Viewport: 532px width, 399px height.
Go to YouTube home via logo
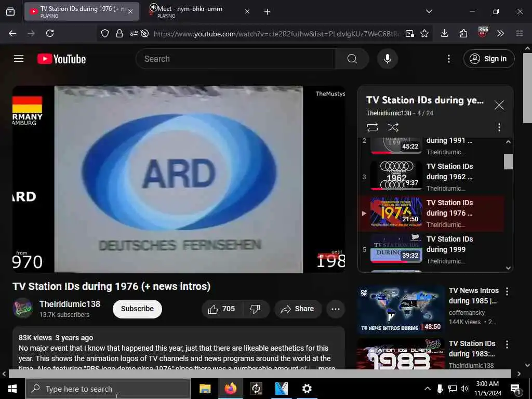(x=61, y=59)
